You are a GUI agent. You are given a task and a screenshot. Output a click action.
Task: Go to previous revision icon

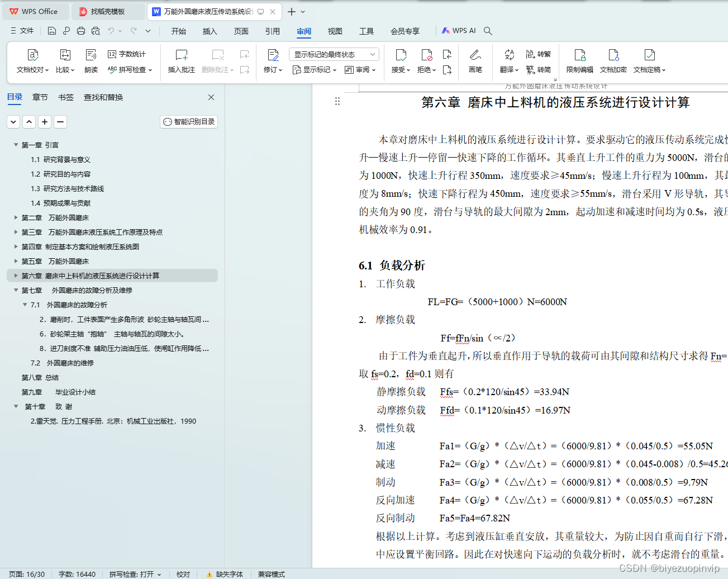click(447, 54)
